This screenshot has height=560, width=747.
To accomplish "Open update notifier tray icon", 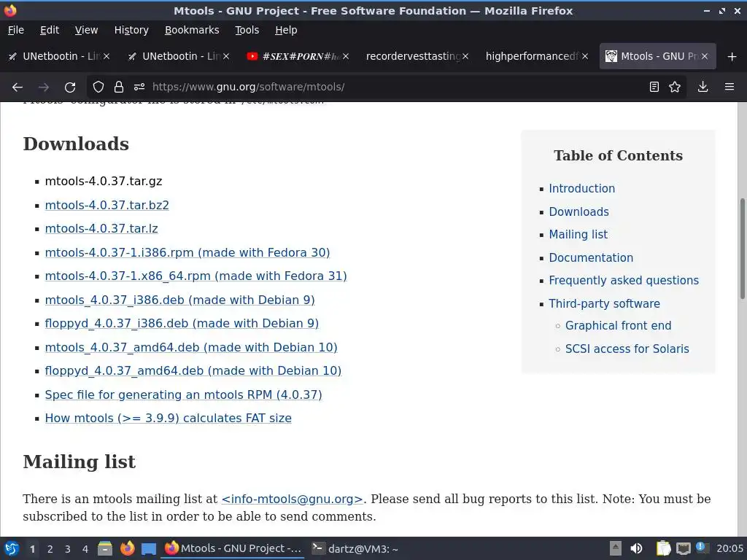I will click(x=702, y=548).
